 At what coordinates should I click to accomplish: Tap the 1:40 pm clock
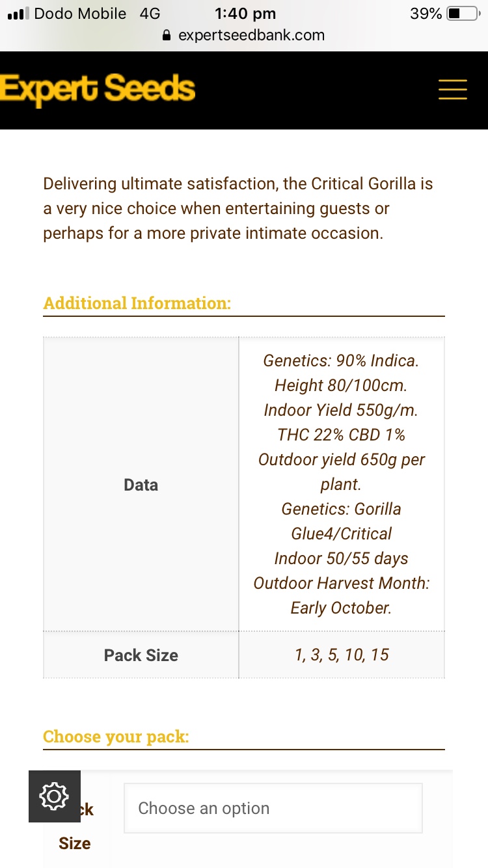pos(245,14)
